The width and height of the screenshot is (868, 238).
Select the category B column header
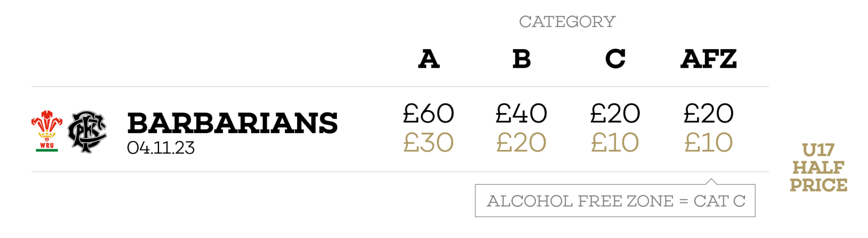pos(521,59)
